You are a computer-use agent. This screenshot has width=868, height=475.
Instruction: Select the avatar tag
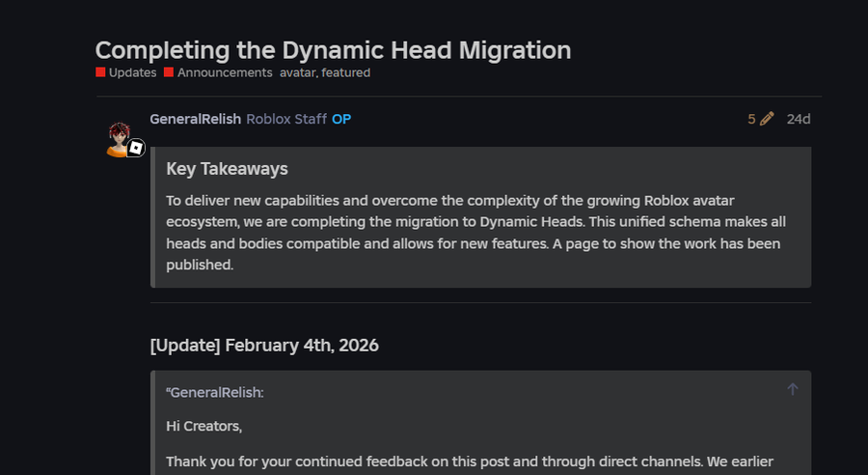point(299,72)
